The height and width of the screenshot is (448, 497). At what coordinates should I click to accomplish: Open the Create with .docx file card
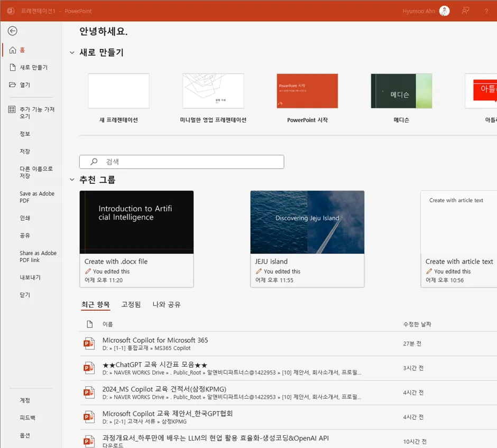click(x=136, y=239)
